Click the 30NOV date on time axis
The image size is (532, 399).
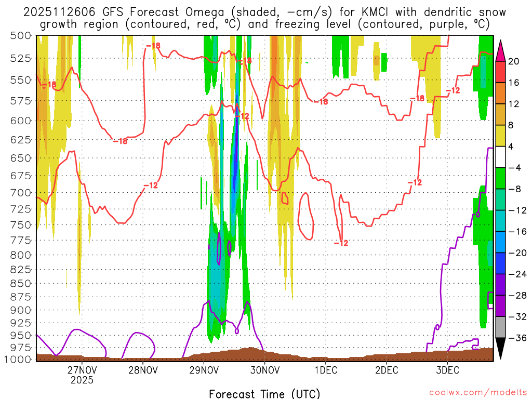click(x=264, y=370)
